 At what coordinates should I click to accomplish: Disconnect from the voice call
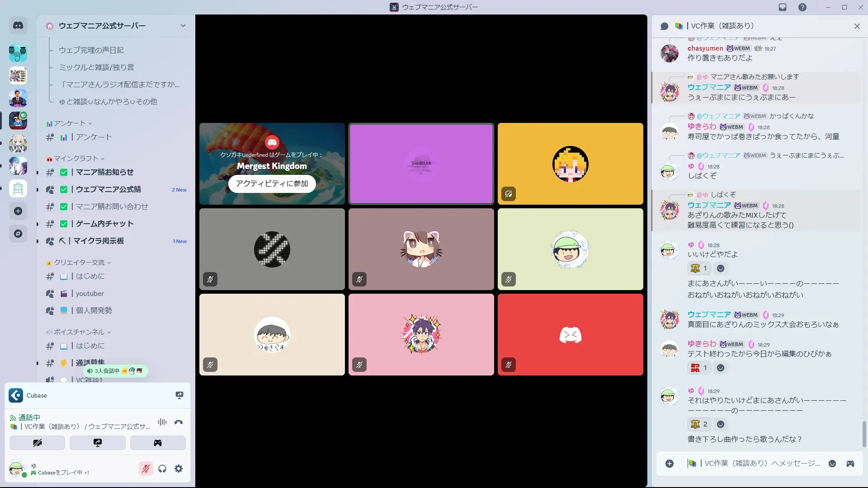coord(179,422)
